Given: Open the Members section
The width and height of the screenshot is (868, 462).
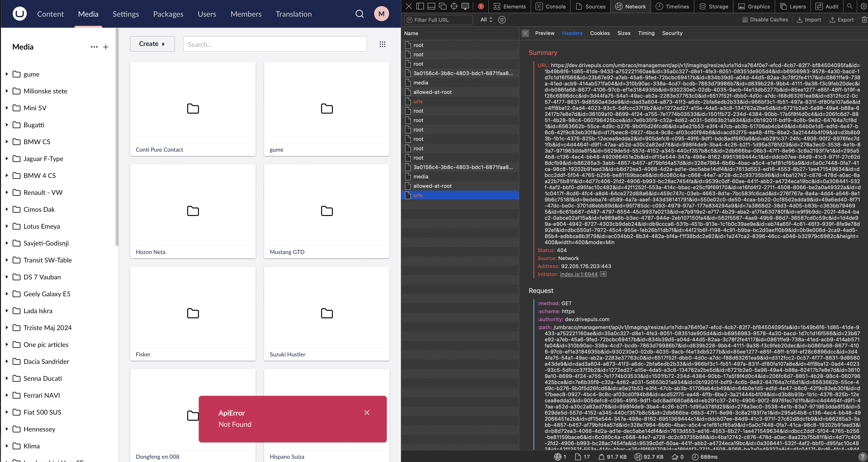Looking at the screenshot, I should pos(246,14).
